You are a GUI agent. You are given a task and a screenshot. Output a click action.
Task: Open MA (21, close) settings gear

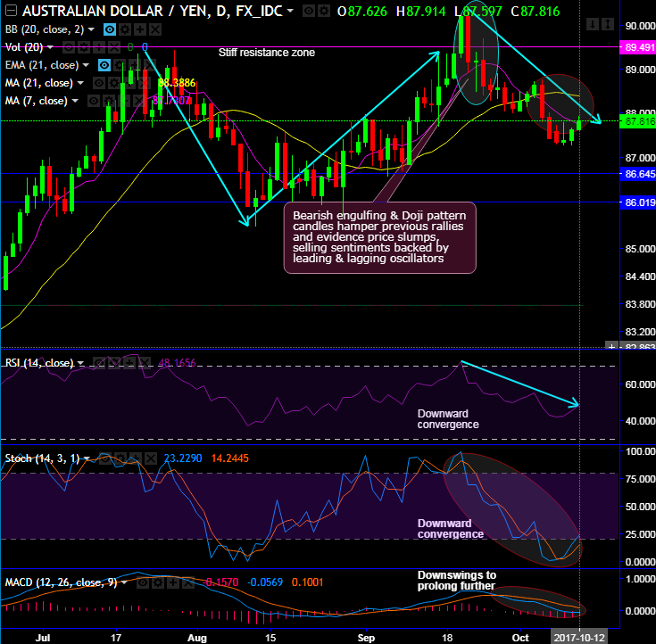(x=114, y=83)
